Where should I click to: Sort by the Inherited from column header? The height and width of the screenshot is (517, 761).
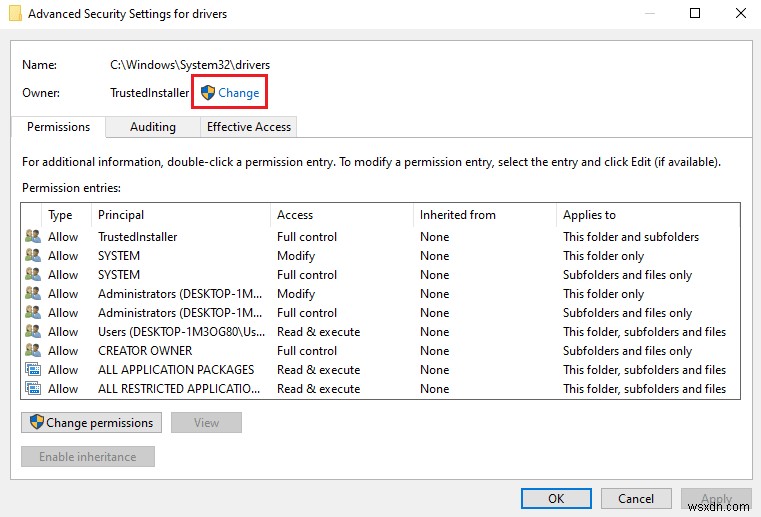click(485, 215)
